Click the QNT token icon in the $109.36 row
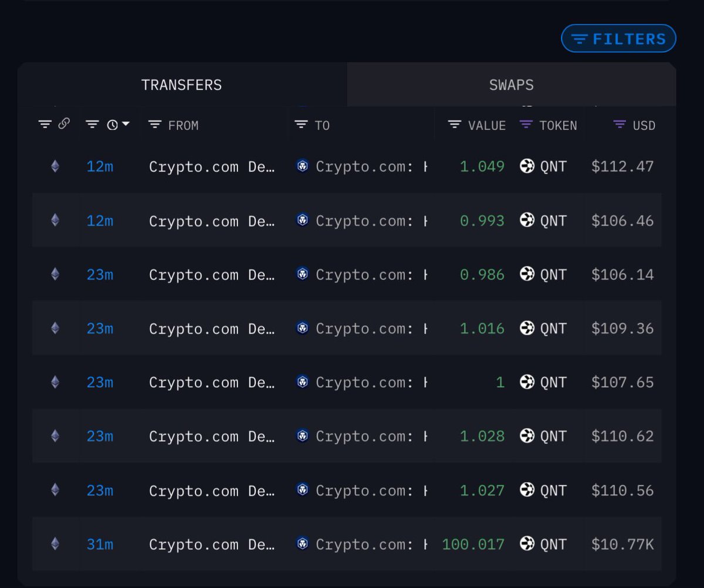704x588 pixels. [x=527, y=328]
